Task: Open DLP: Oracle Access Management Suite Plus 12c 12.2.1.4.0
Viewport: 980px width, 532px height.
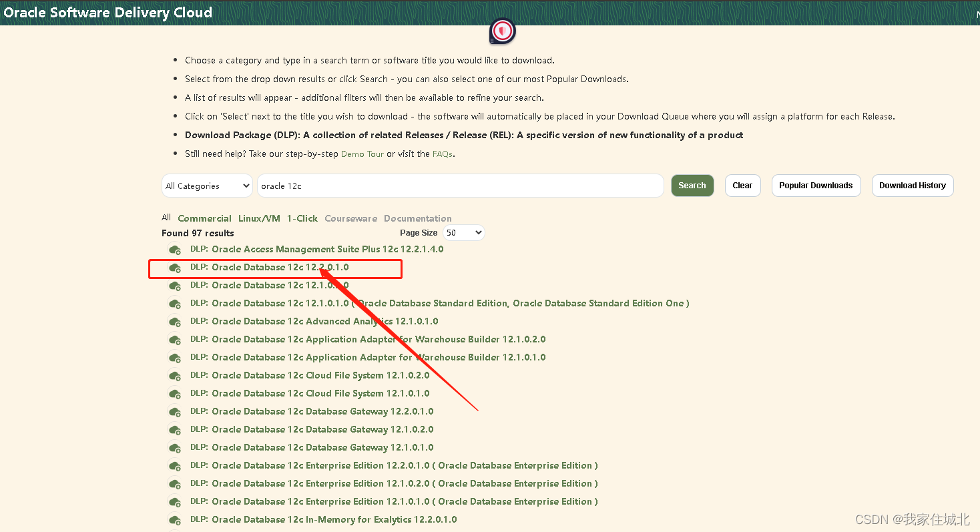Action: (x=316, y=249)
